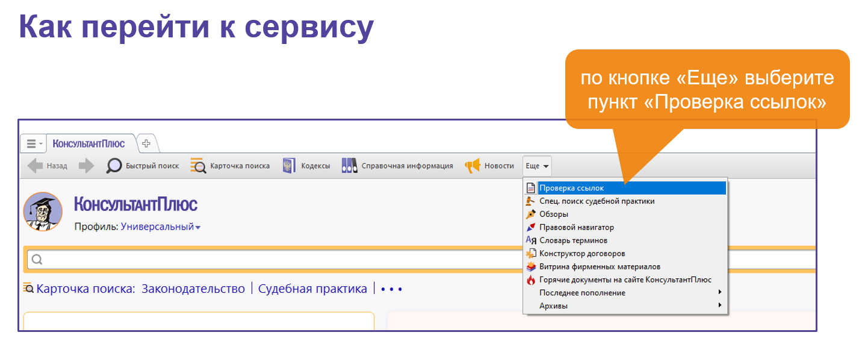Click the Back arrow icon
Viewport: 868px width, 344px height.
[36, 166]
